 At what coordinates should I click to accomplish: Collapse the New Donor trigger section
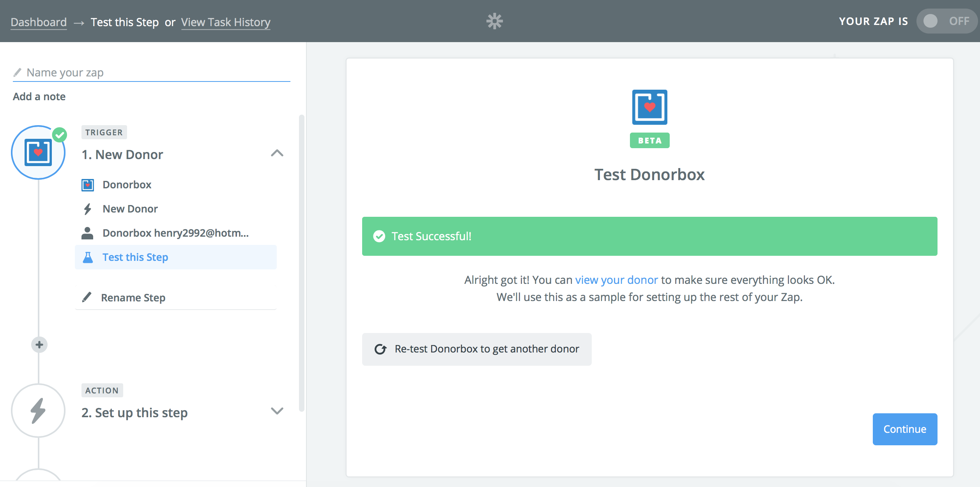[277, 153]
